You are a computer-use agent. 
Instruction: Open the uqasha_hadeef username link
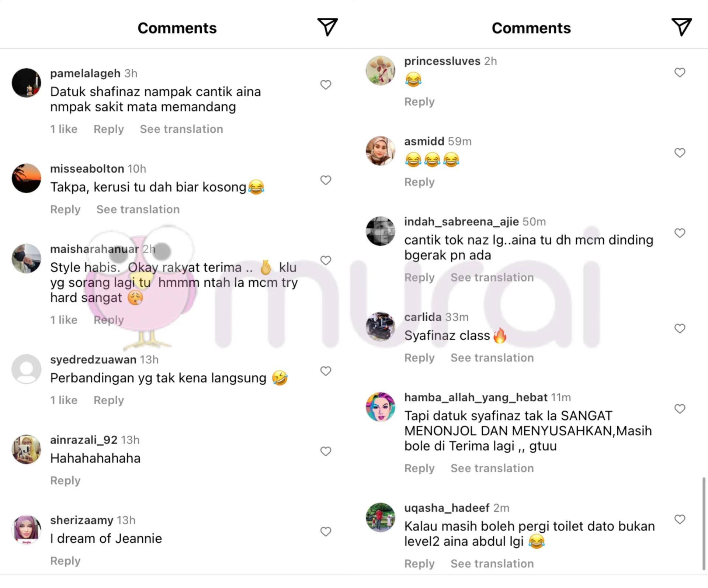coord(447,508)
